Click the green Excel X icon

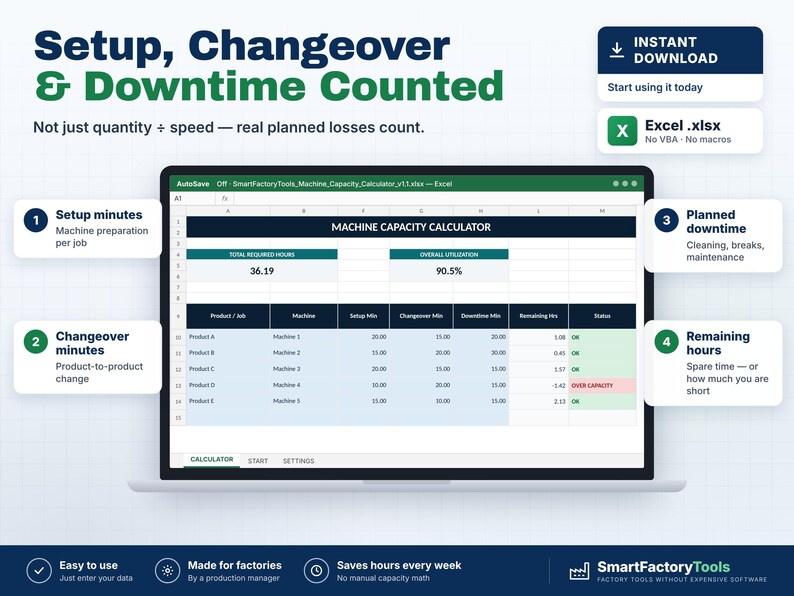(622, 131)
